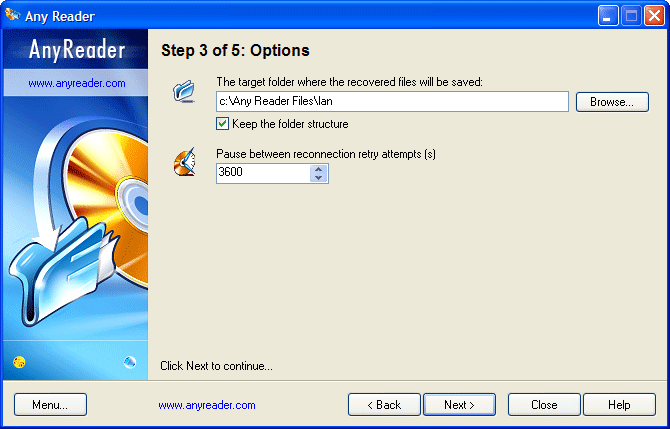Click the retry pause timer icon
The width and height of the screenshot is (670, 429).
click(185, 161)
